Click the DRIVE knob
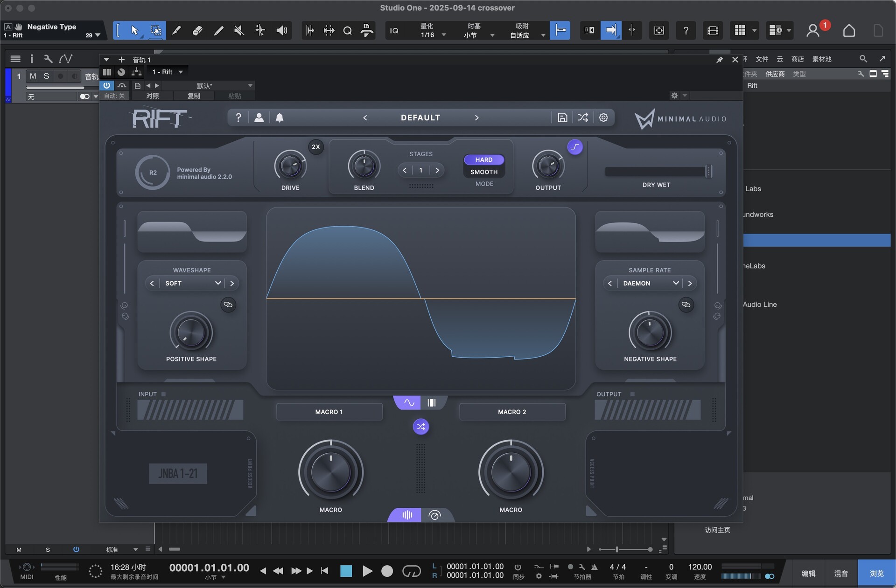896x588 pixels. (x=290, y=166)
